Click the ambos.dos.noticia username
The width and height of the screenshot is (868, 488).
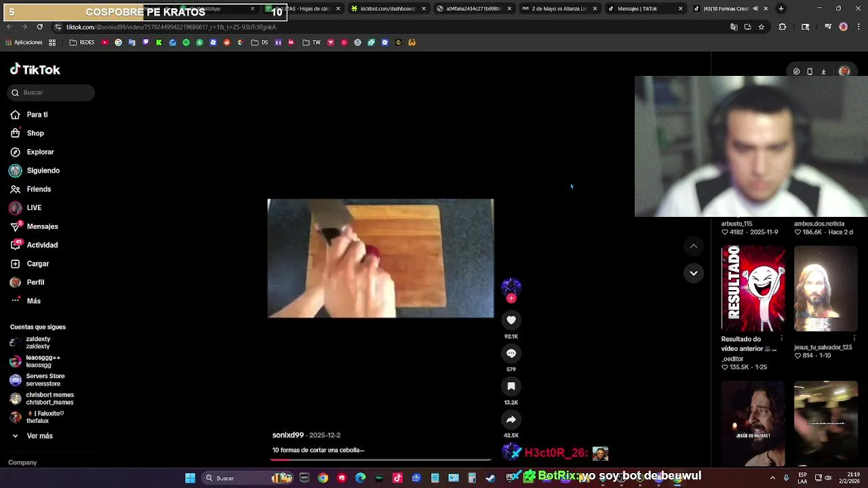tap(819, 224)
